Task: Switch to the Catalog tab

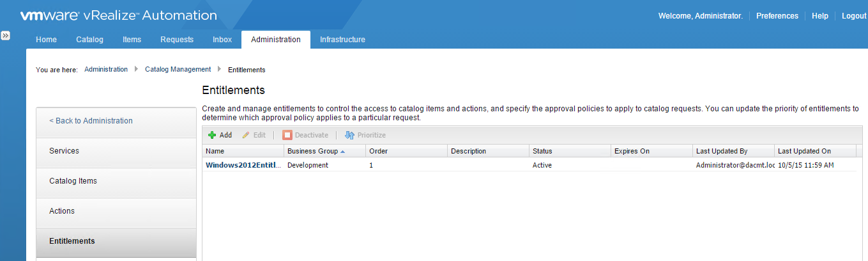Action: 89,40
